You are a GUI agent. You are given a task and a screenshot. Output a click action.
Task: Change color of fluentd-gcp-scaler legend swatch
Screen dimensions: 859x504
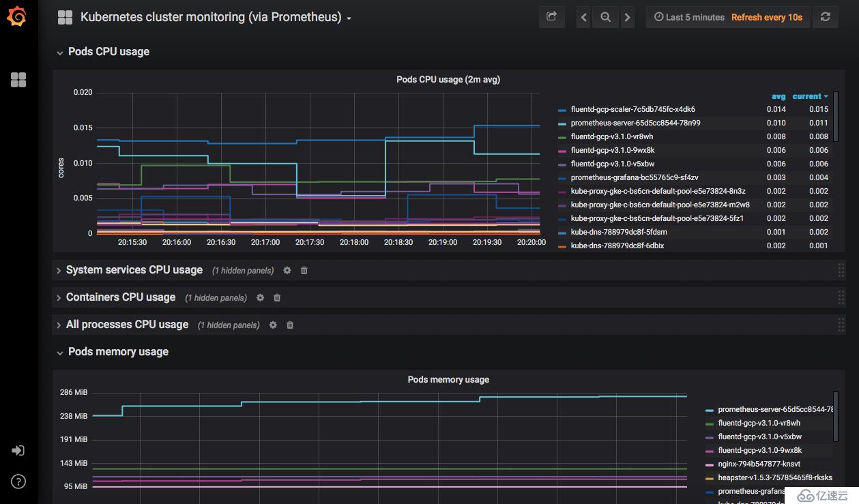click(x=562, y=110)
